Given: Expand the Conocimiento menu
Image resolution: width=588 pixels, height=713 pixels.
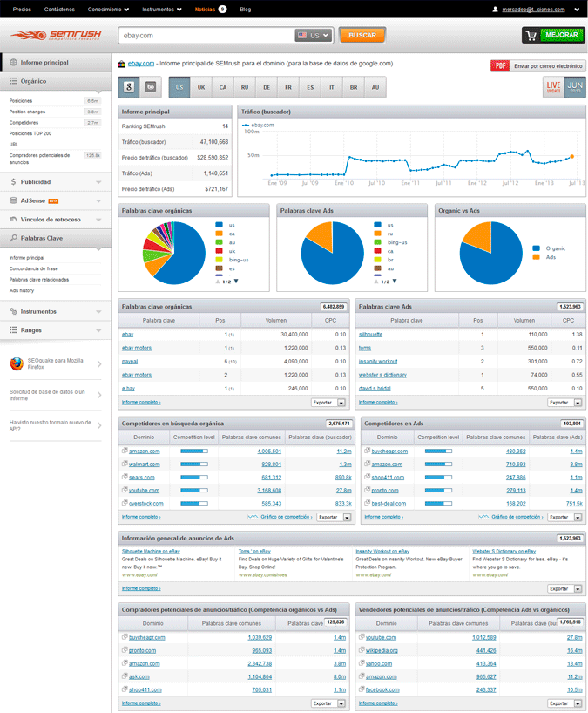Looking at the screenshot, I should [x=108, y=9].
